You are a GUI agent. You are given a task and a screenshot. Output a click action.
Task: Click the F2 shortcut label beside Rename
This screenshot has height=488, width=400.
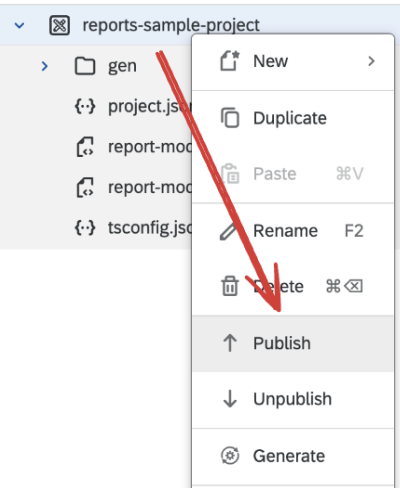[354, 231]
